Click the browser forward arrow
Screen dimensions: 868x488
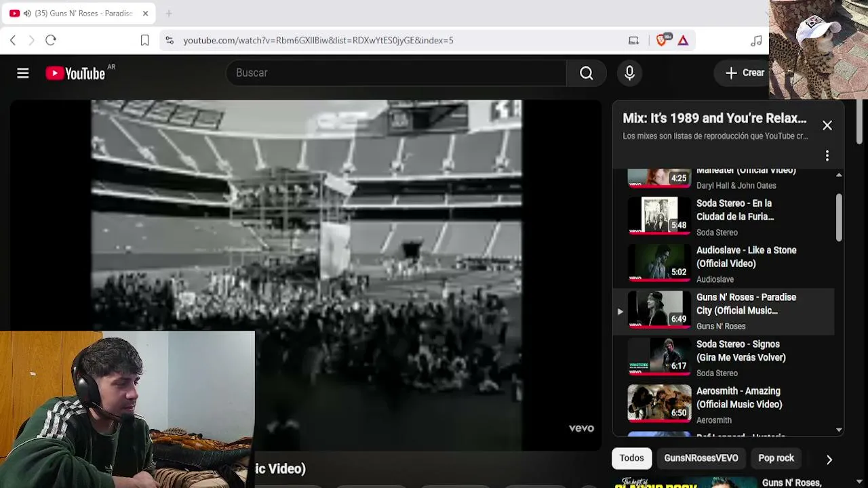(31, 41)
